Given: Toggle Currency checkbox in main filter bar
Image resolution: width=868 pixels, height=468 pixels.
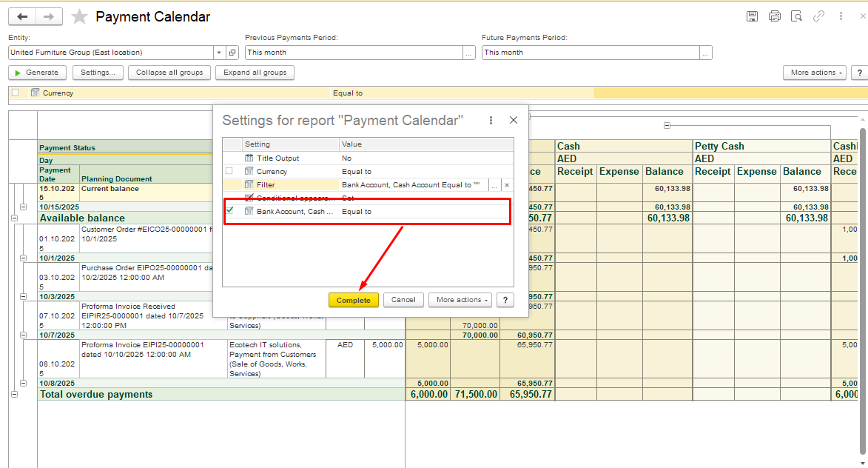Looking at the screenshot, I should pos(15,93).
